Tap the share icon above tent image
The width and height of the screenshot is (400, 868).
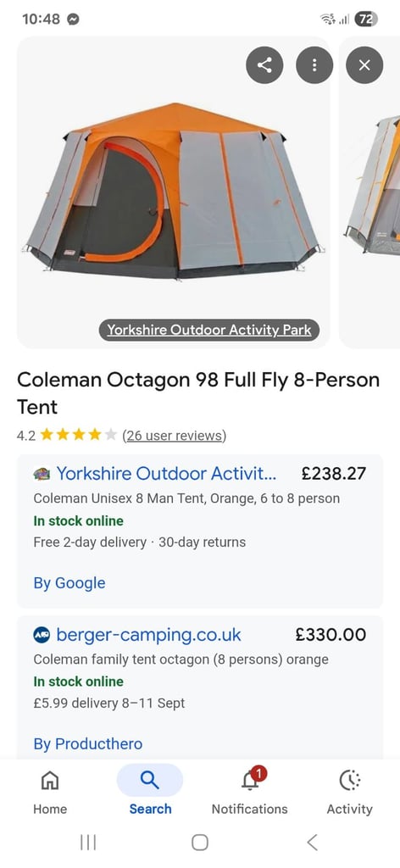click(264, 65)
